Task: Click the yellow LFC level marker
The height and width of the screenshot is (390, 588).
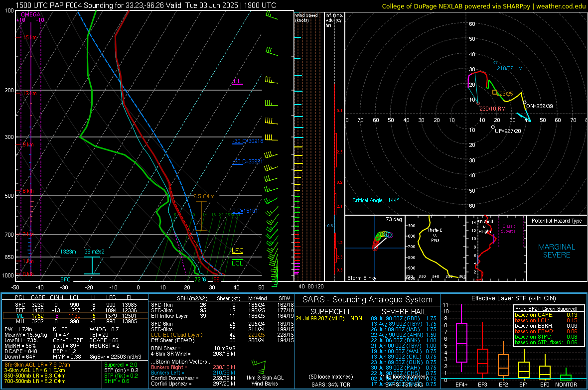Action: [x=238, y=251]
